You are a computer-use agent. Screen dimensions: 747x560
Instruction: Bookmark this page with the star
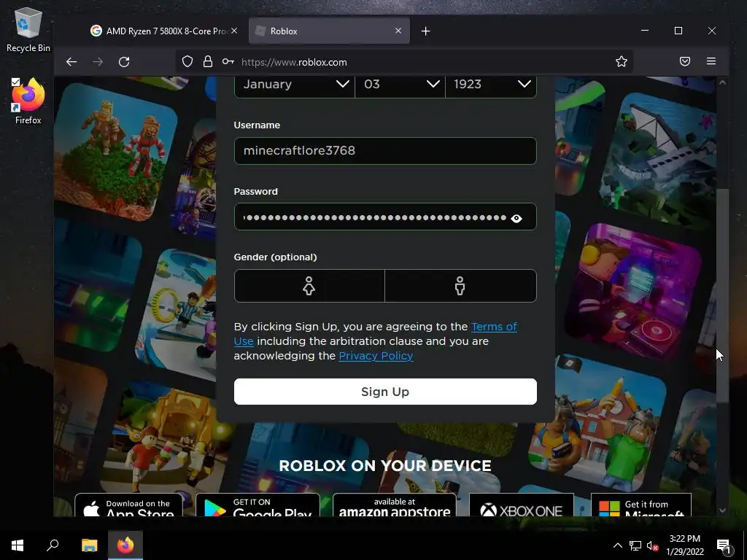click(x=622, y=61)
